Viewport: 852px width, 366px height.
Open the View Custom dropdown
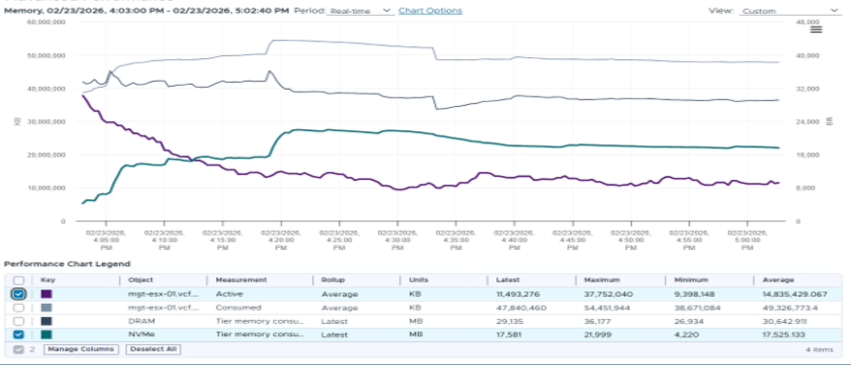pos(789,11)
